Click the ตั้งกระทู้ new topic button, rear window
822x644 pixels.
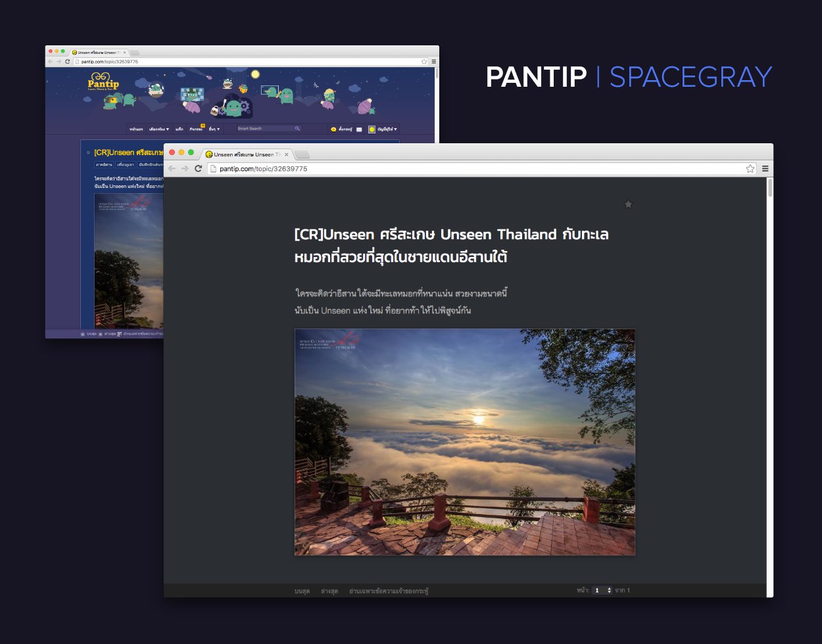(341, 129)
